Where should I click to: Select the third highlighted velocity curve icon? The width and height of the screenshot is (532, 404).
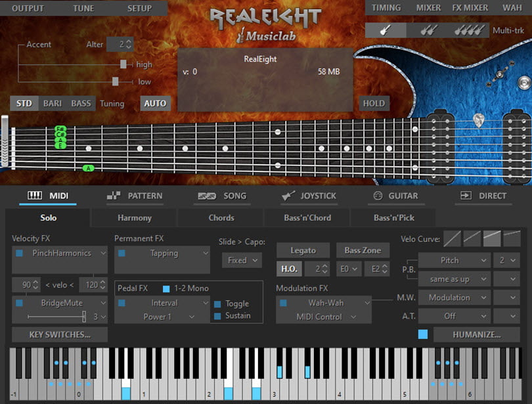tap(492, 239)
